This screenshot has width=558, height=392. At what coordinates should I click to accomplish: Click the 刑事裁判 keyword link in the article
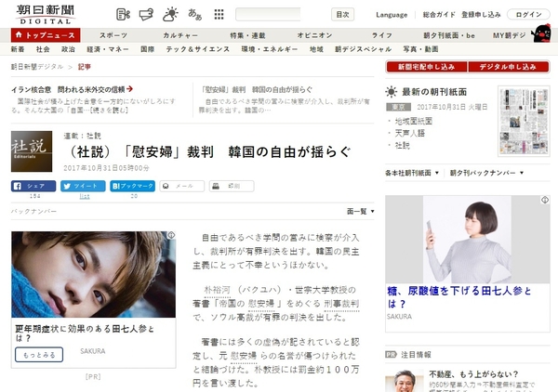click(x=341, y=304)
